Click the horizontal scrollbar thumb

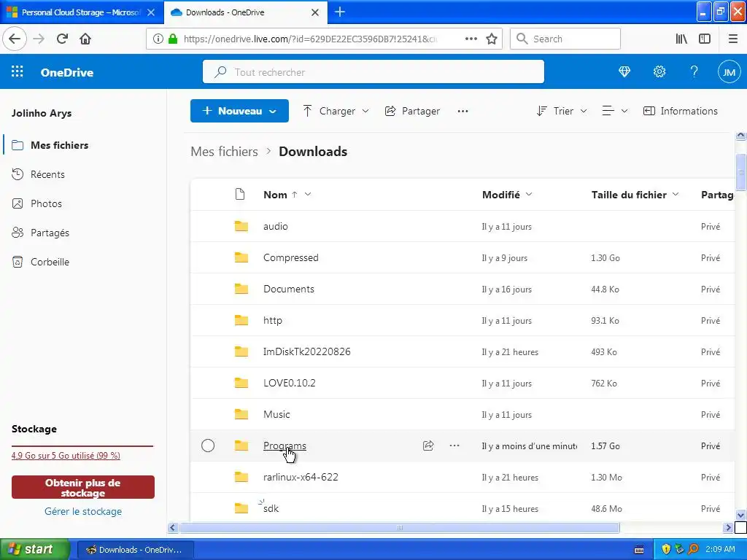[x=400, y=528]
